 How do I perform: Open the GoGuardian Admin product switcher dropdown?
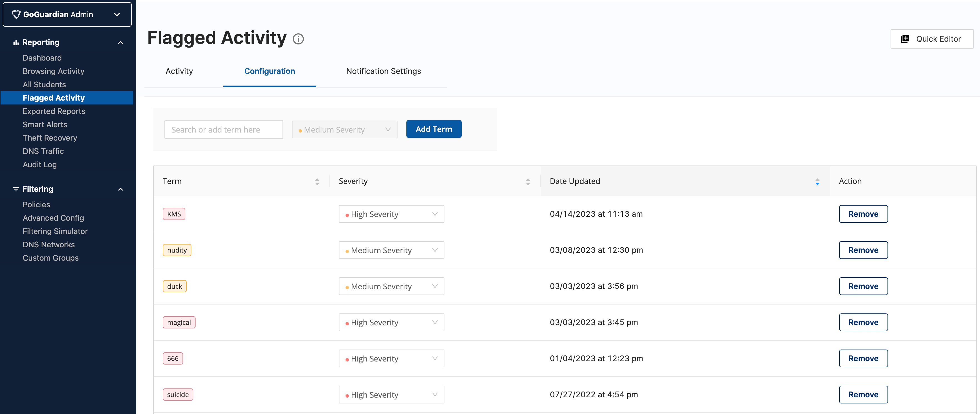pos(67,14)
